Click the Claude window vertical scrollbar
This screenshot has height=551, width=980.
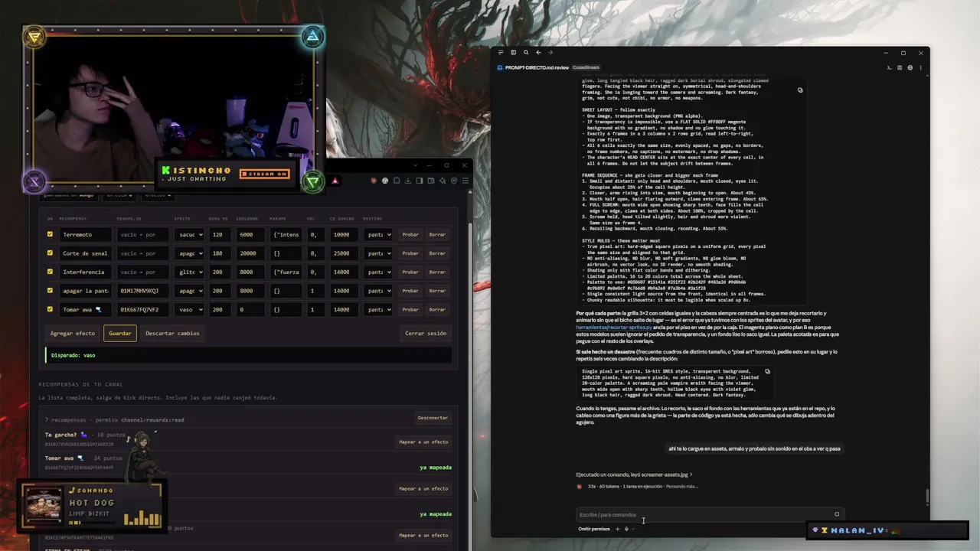click(927, 496)
